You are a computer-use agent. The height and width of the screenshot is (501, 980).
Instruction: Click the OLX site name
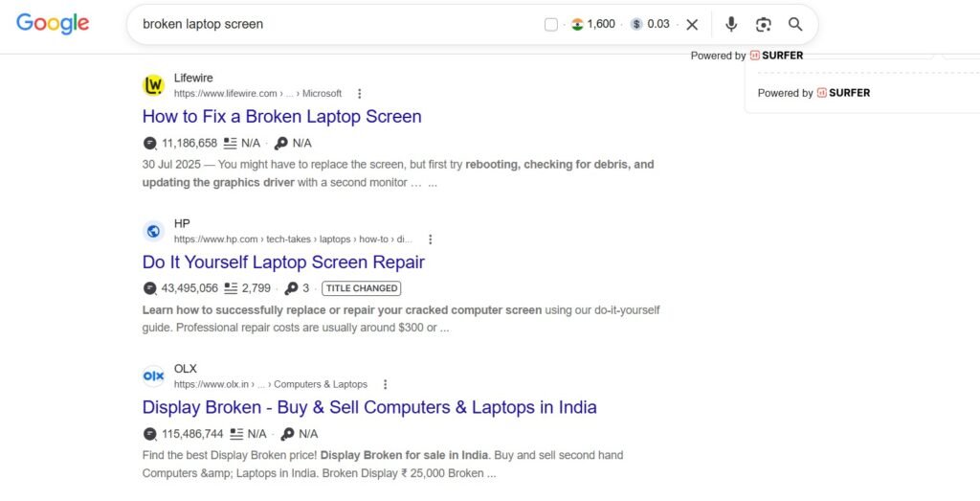185,369
